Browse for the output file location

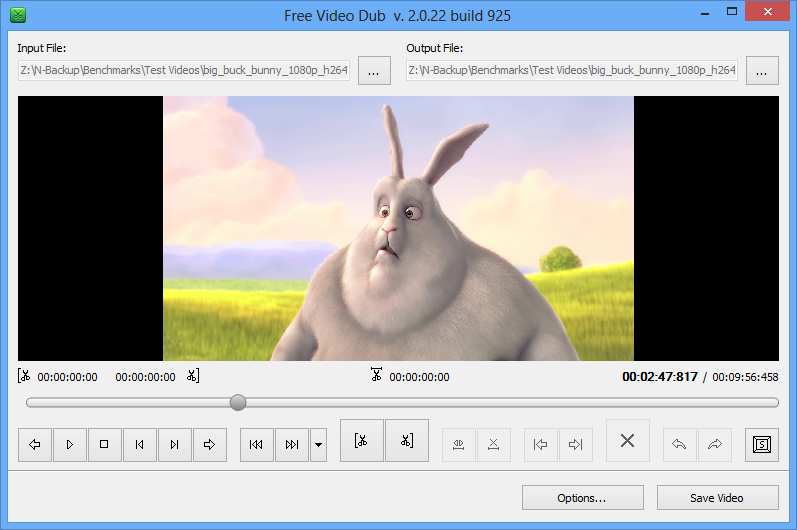pyautogui.click(x=762, y=71)
